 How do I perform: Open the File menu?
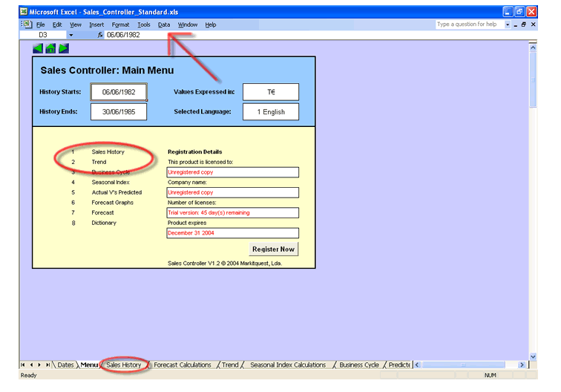[41, 24]
